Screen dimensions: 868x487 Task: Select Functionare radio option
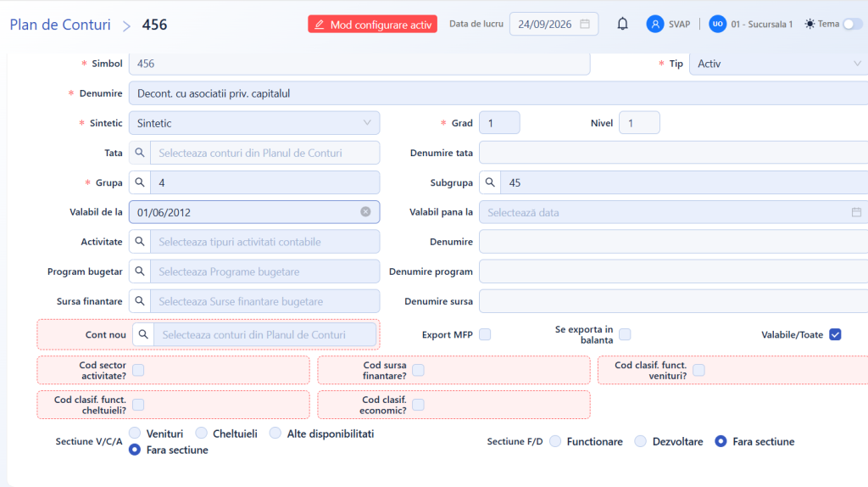555,441
